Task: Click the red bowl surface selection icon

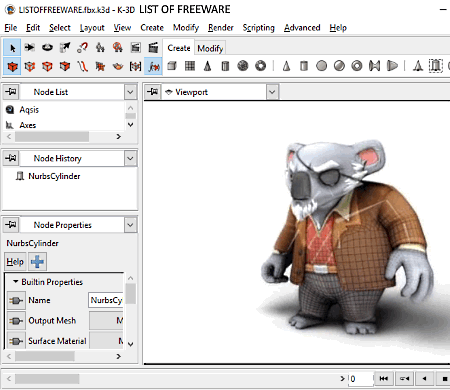Action: click(x=118, y=66)
